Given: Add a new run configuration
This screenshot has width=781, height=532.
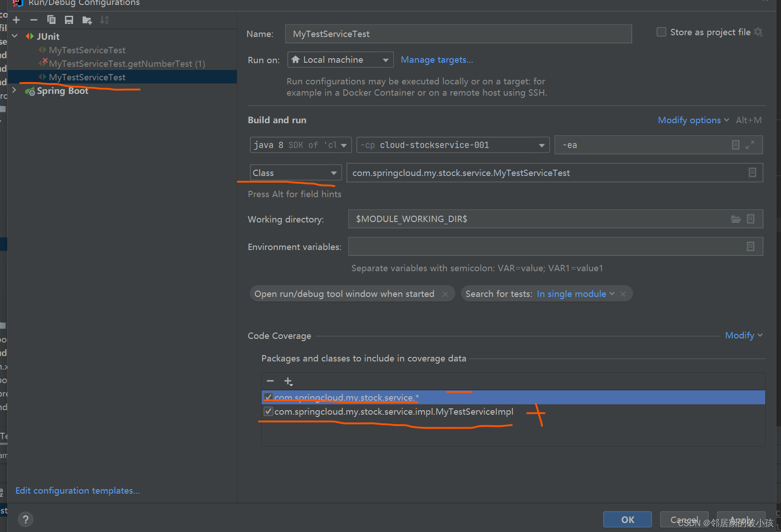Looking at the screenshot, I should pos(16,20).
